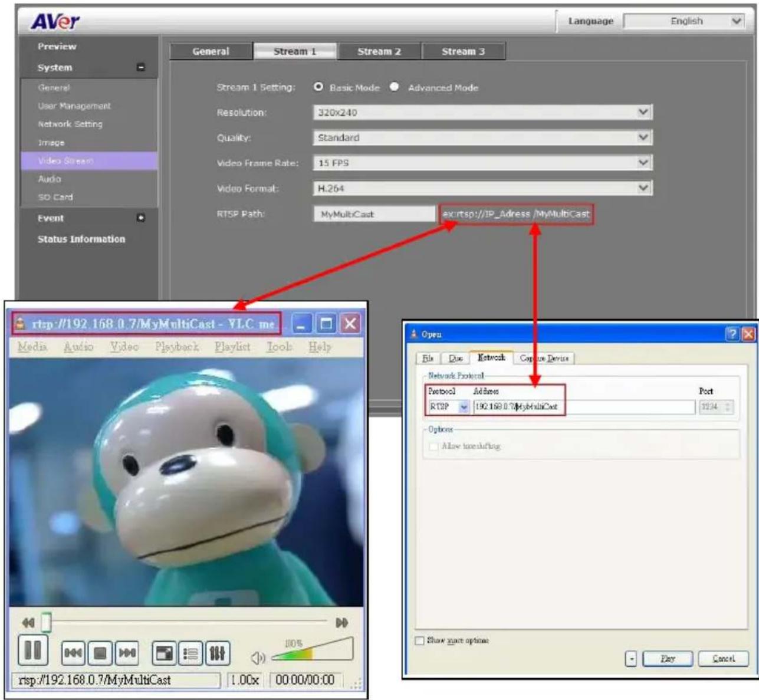The width and height of the screenshot is (759, 700).
Task: Expand the Event menu section
Action: pos(140,218)
